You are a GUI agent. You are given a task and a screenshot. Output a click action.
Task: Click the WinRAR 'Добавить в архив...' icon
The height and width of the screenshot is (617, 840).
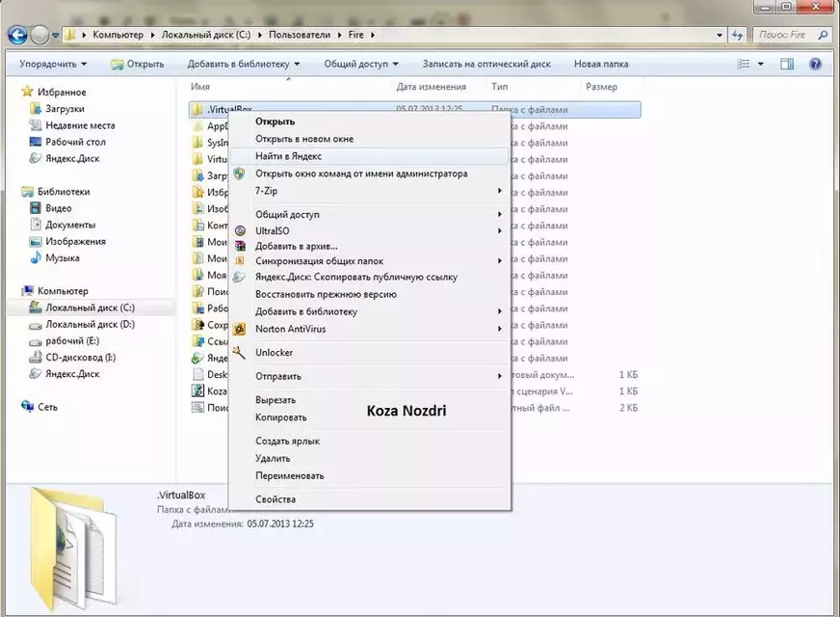[240, 246]
